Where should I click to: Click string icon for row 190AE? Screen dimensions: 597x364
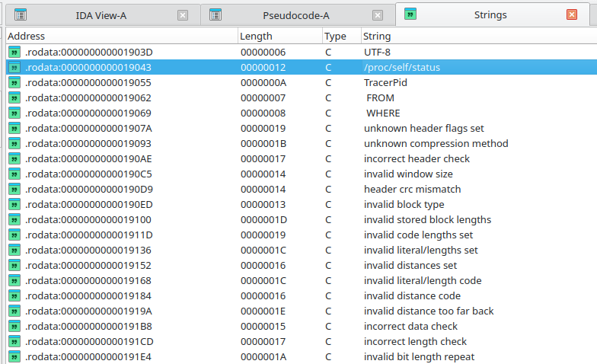point(14,158)
